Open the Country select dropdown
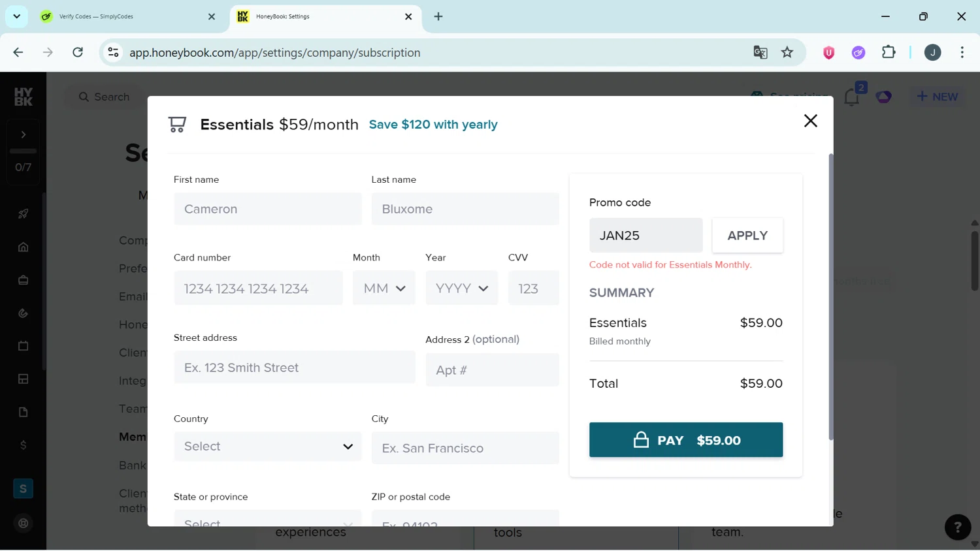 267,447
